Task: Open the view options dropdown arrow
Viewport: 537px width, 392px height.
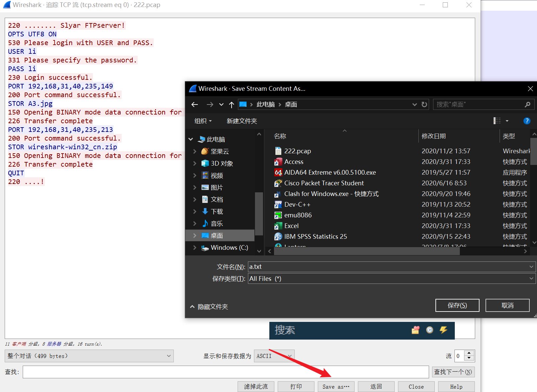Action: tap(507, 121)
